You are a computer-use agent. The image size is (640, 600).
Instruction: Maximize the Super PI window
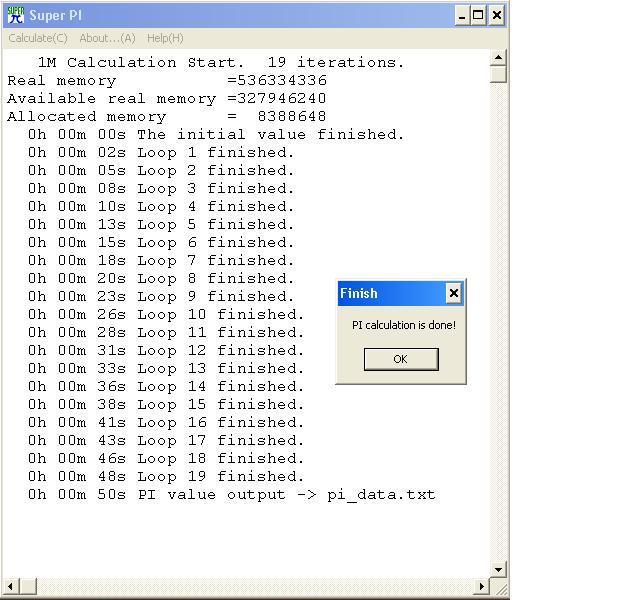[478, 16]
